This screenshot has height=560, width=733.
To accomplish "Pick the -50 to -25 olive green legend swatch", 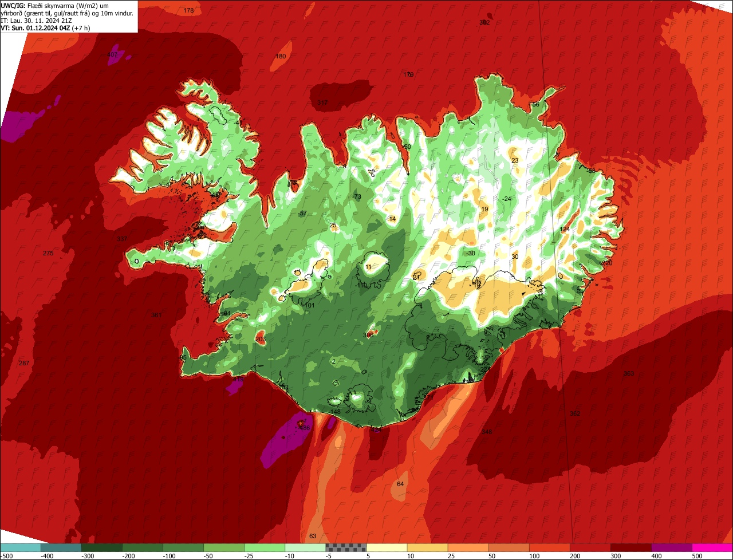I will point(224,547).
